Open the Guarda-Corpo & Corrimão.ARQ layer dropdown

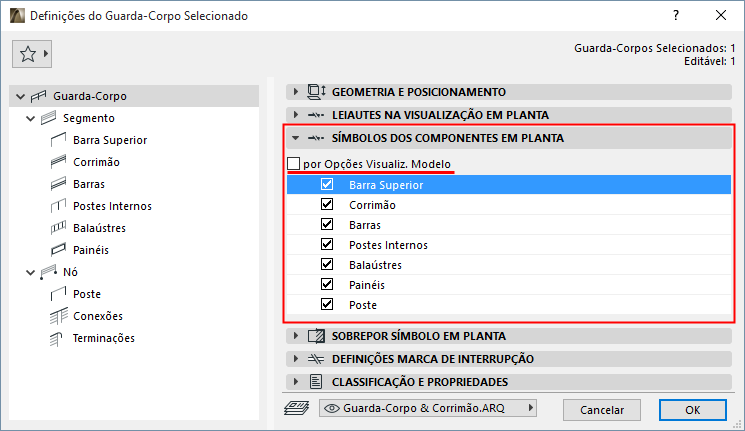pos(428,408)
